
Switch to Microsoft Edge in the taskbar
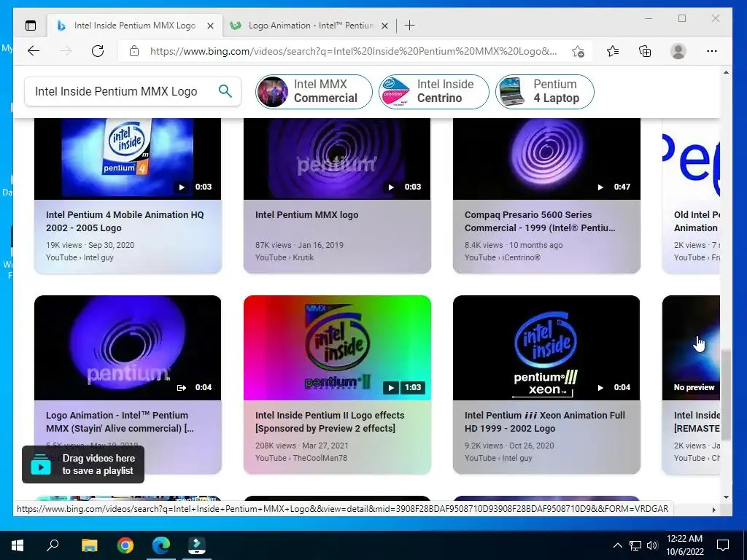161,545
